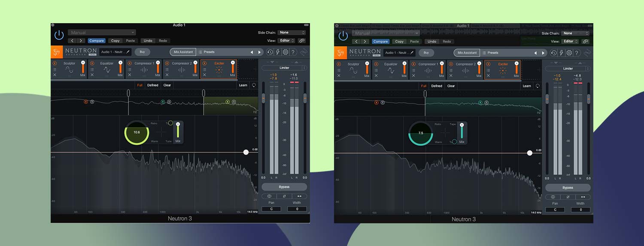Image resolution: width=644 pixels, height=246 pixels.
Task: Open history clock icon in right window
Action: click(x=553, y=53)
